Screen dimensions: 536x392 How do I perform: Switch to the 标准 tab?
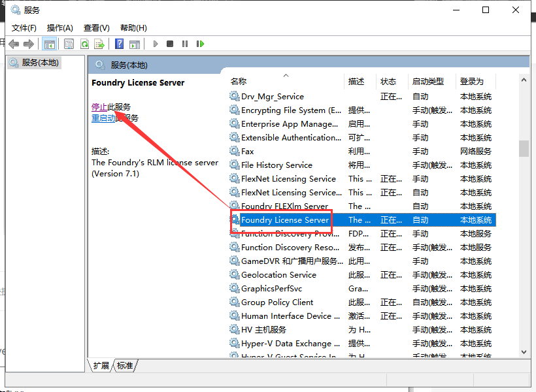coord(125,366)
